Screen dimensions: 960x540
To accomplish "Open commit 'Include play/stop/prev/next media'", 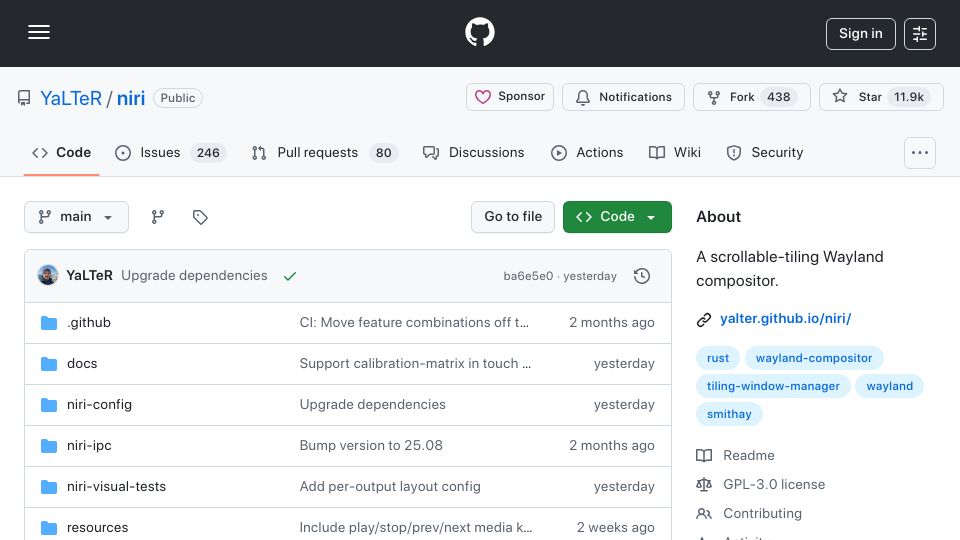I will [x=416, y=528].
